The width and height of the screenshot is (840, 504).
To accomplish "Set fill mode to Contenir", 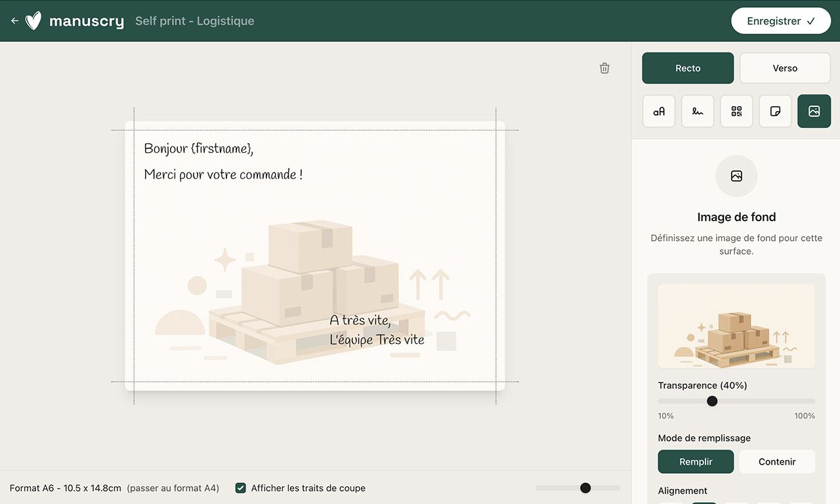I will pyautogui.click(x=777, y=461).
